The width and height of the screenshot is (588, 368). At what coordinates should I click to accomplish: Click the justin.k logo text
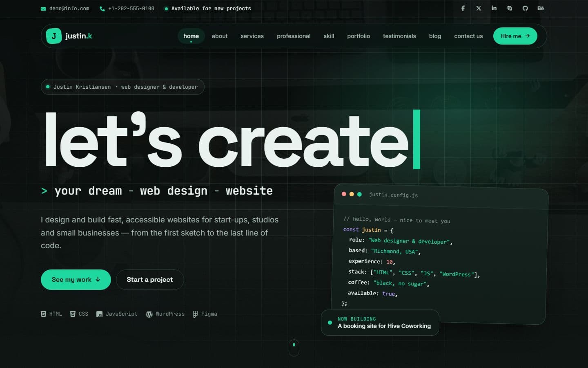click(79, 36)
